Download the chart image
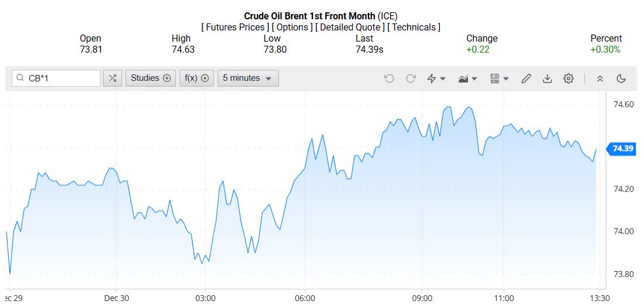 (547, 78)
